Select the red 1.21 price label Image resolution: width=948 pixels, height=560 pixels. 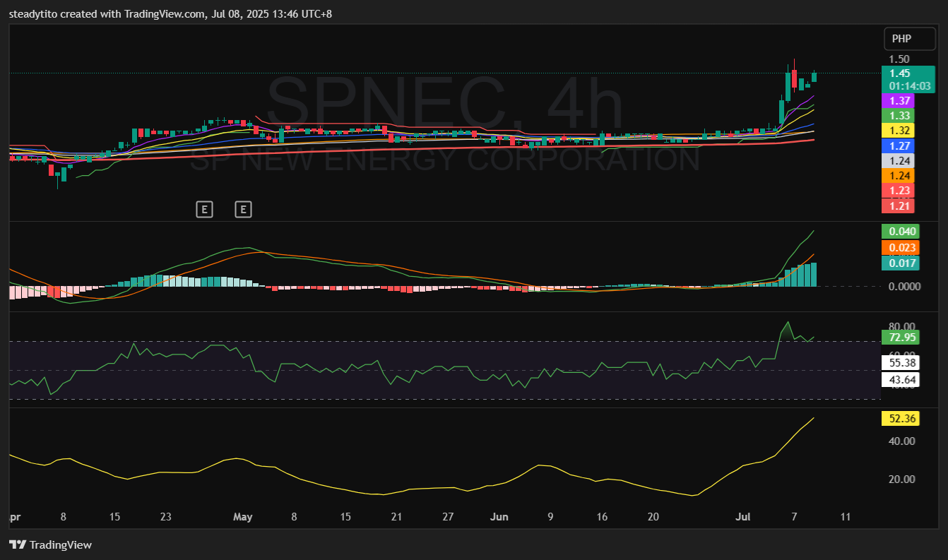898,206
